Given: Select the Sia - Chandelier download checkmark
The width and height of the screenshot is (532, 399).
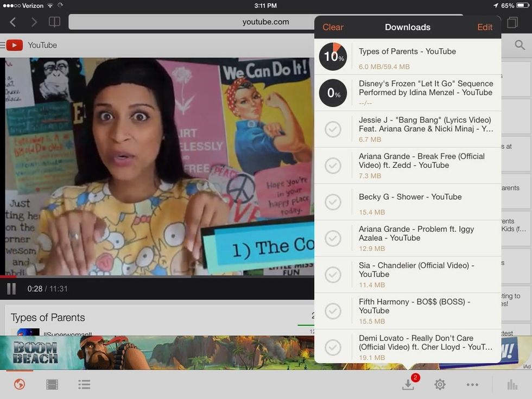Looking at the screenshot, I should tap(333, 274).
